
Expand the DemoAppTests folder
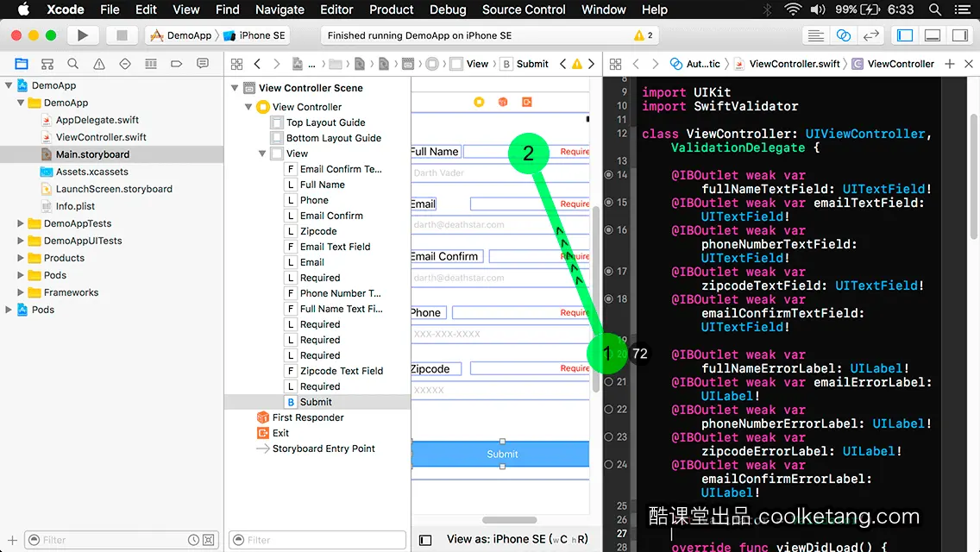[21, 223]
